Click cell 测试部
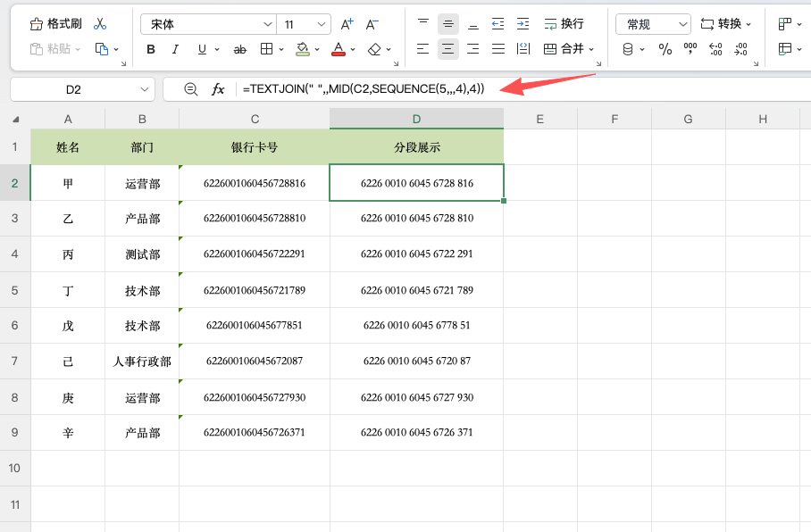Viewport: 811px width, 532px height. coord(142,254)
